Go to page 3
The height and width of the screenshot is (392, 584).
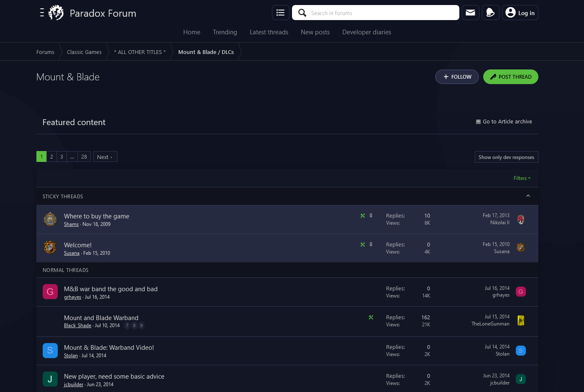[61, 156]
